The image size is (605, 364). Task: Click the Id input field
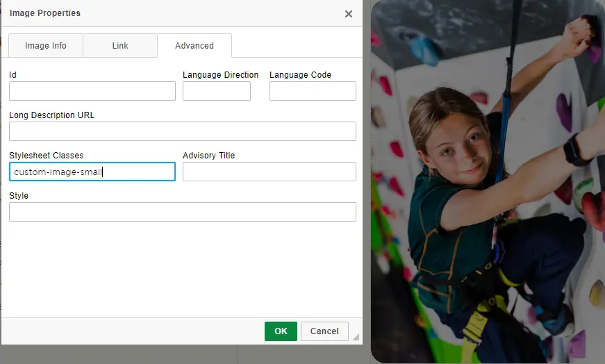(92, 91)
